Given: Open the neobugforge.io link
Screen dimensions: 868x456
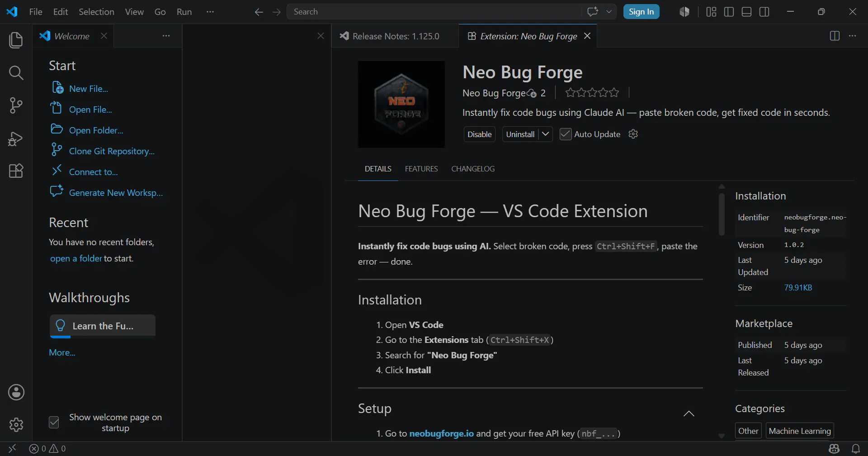Looking at the screenshot, I should click(x=441, y=433).
